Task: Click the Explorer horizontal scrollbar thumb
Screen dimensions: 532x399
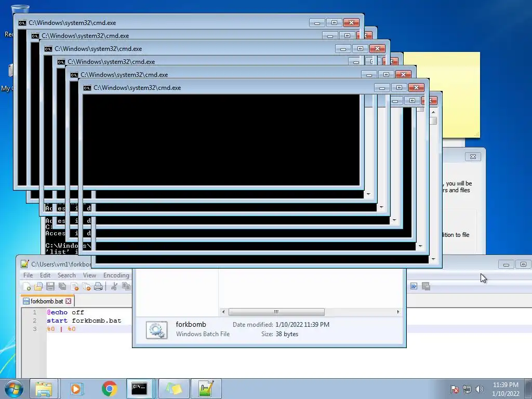Action: tap(276, 312)
